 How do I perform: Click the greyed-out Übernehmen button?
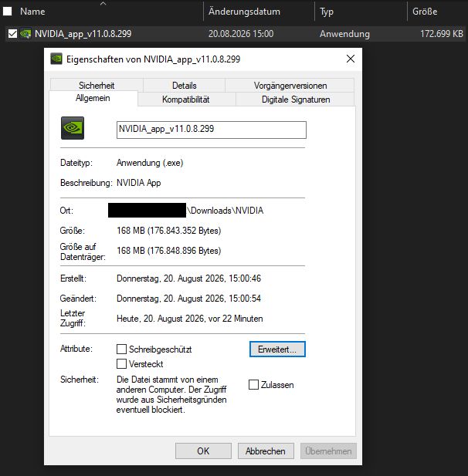pos(328,451)
